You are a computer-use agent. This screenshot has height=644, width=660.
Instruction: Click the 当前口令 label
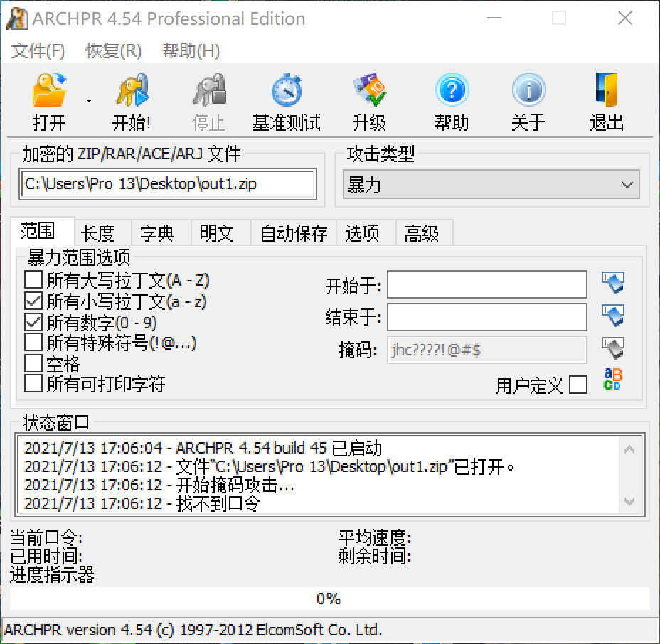click(46, 537)
